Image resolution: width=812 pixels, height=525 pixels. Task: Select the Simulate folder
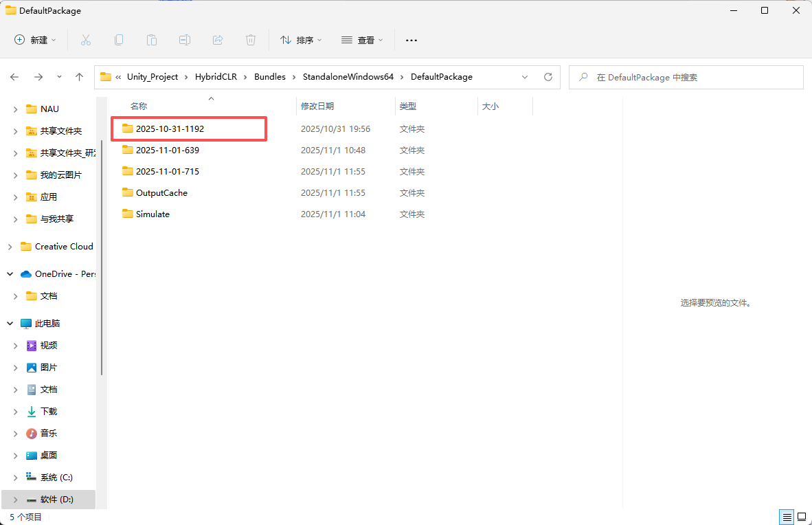[x=153, y=214]
